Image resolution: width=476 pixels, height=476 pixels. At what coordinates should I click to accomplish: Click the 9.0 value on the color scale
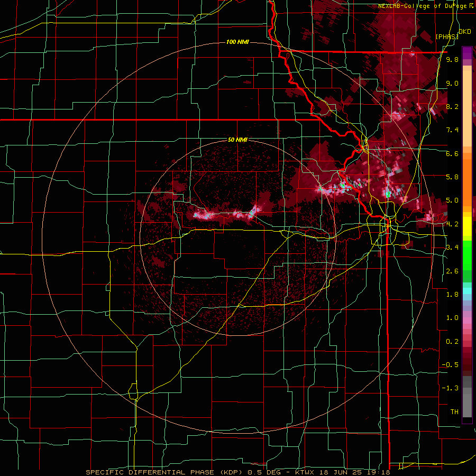[x=452, y=83]
